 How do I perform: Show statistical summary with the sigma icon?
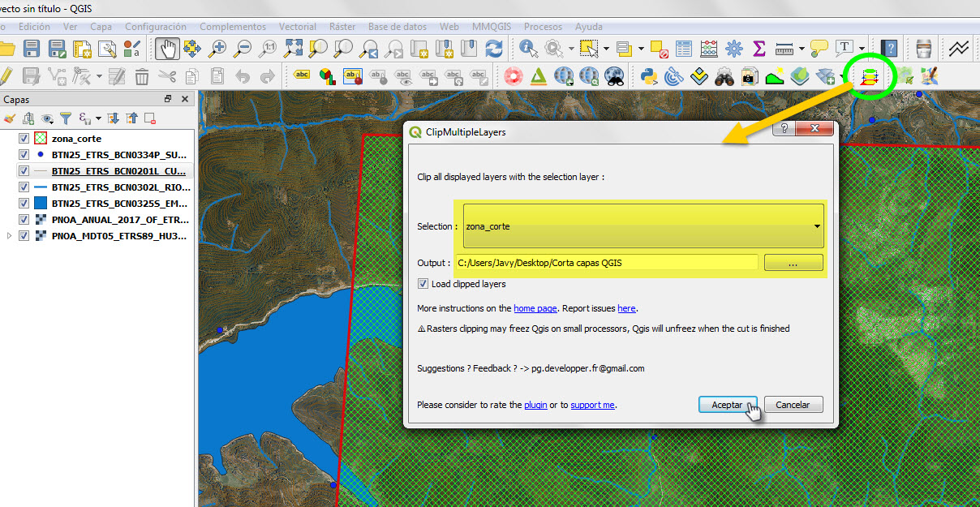(757, 49)
